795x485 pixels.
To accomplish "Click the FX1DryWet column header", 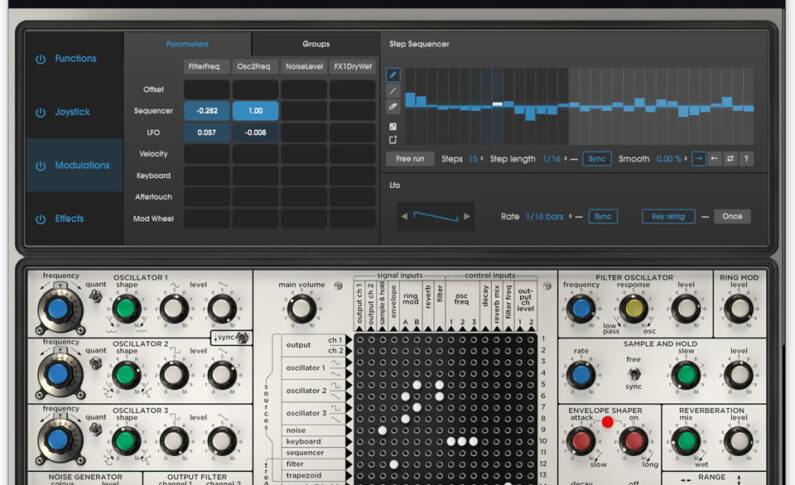I will [352, 66].
